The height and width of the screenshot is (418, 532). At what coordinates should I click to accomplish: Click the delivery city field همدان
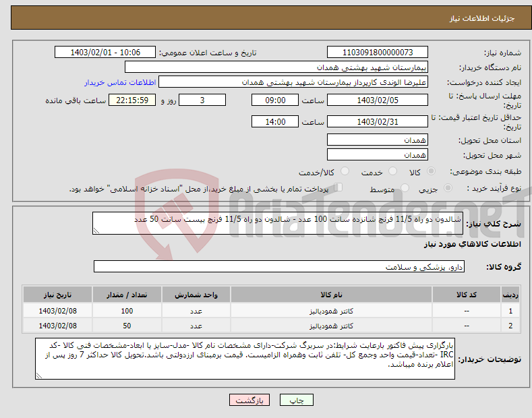click(x=378, y=154)
